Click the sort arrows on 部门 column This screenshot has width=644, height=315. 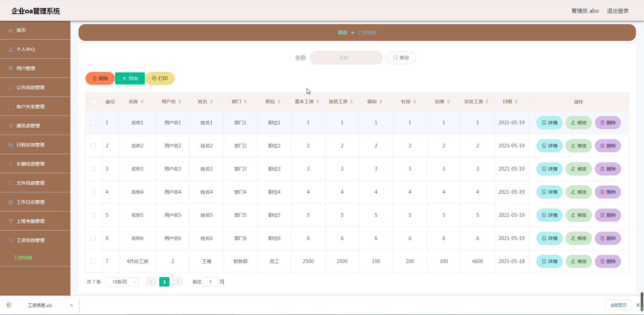(x=245, y=102)
